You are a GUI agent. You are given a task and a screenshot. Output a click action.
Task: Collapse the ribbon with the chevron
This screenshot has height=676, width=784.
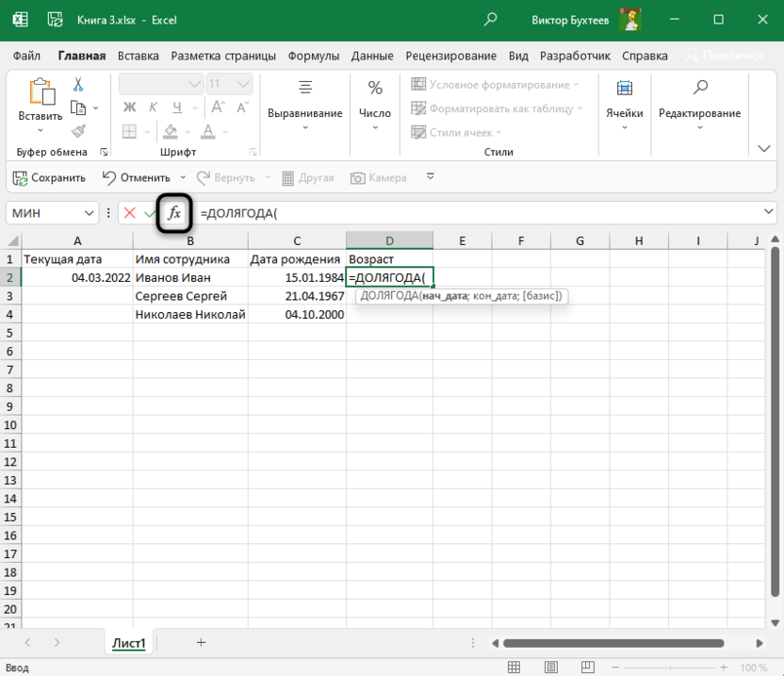tap(764, 148)
